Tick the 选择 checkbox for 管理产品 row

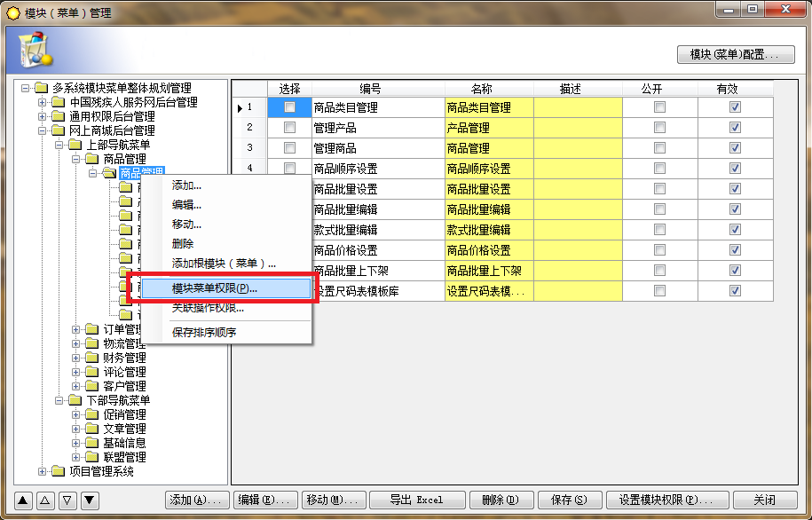coord(289,128)
